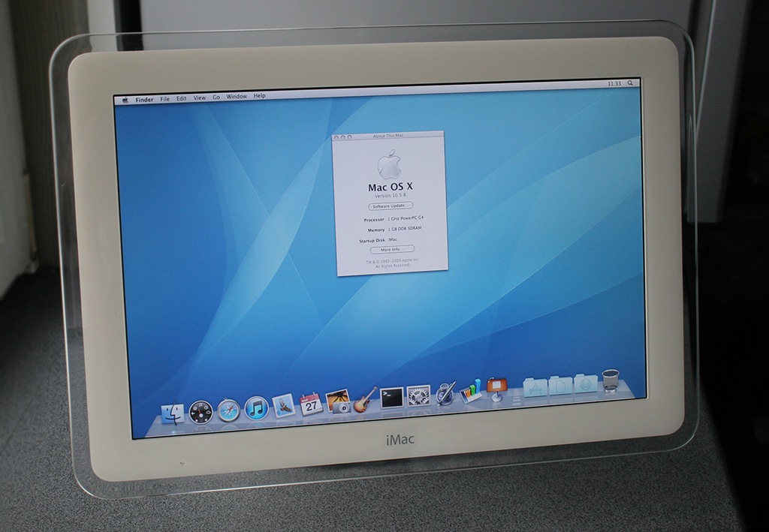Launch iPhoto from the Dock
Image resolution: width=769 pixels, height=532 pixels.
339,401
